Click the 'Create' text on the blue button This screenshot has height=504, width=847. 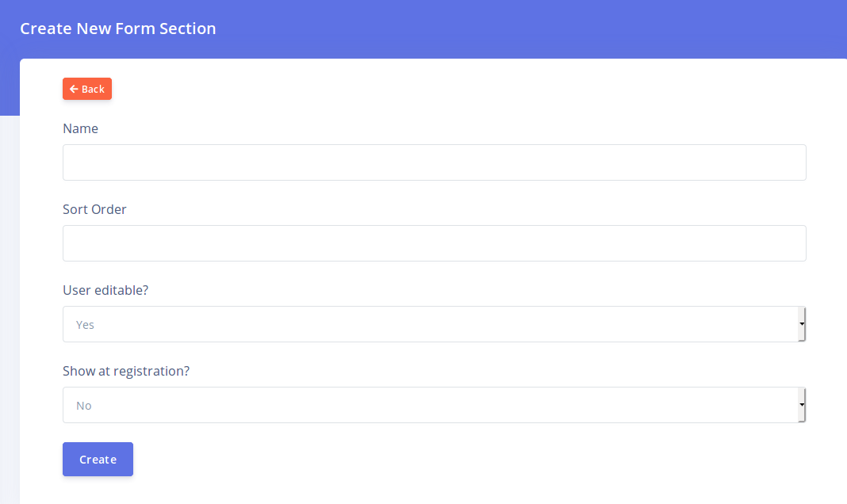click(98, 460)
